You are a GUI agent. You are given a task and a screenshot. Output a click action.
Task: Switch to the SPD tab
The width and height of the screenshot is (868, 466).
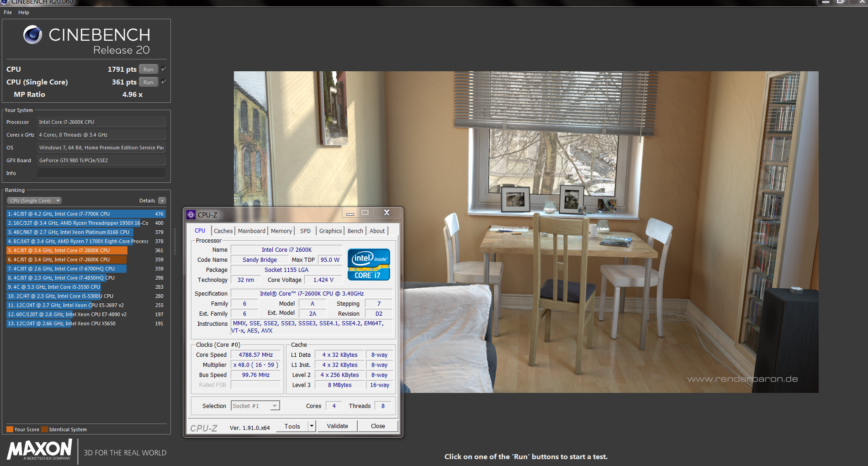(x=305, y=231)
